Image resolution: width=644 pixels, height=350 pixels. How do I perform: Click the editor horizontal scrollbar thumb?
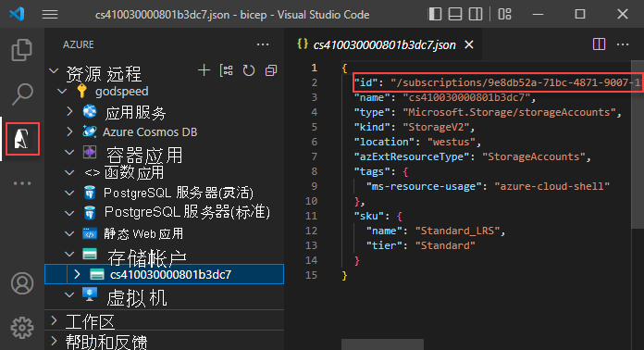(382, 344)
